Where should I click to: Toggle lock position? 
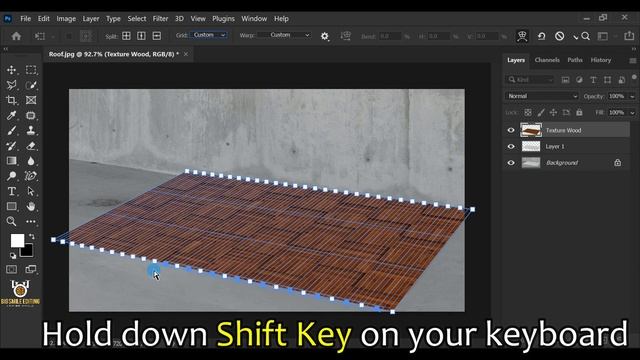pos(553,112)
